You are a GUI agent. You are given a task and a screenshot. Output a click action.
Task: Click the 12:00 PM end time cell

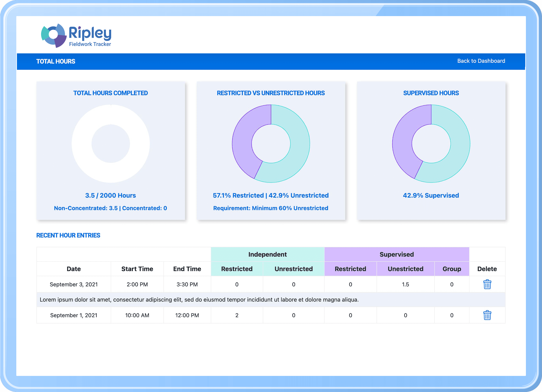click(187, 315)
